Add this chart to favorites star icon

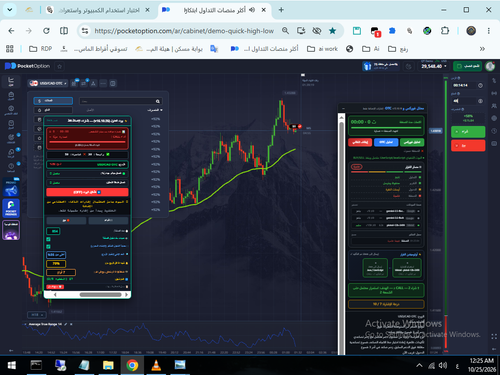(60, 66)
